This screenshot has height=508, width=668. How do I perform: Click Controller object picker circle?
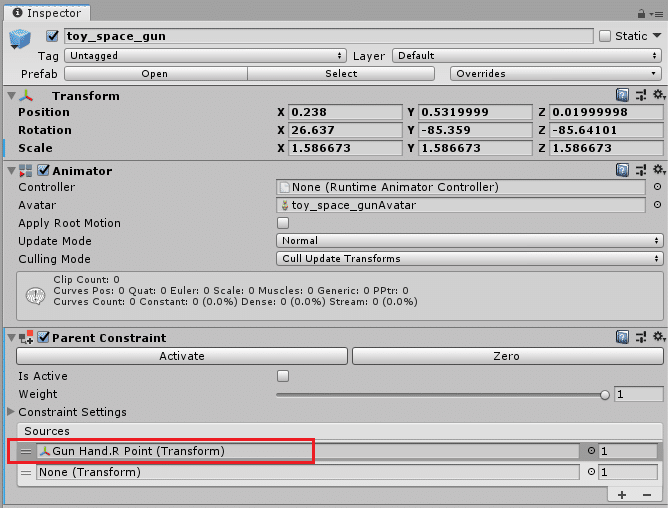click(x=657, y=187)
